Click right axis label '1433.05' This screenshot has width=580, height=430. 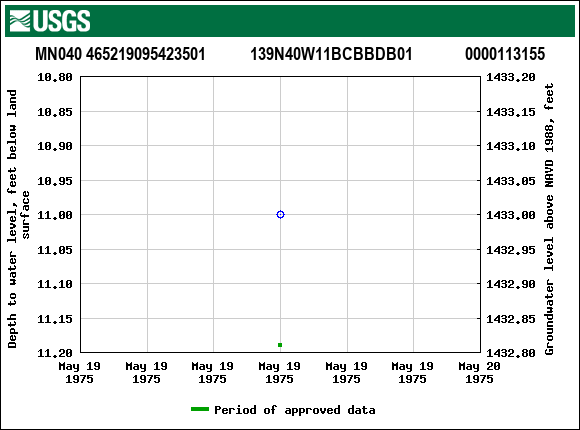[x=511, y=181]
